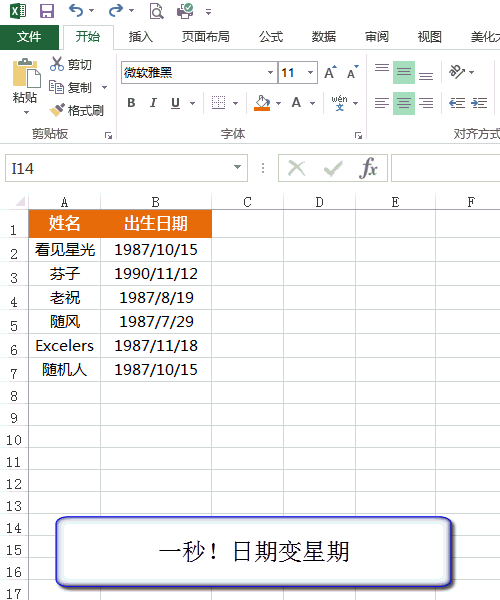Toggle center horizontal alignment
This screenshot has height=600, width=500.
pyautogui.click(x=404, y=103)
